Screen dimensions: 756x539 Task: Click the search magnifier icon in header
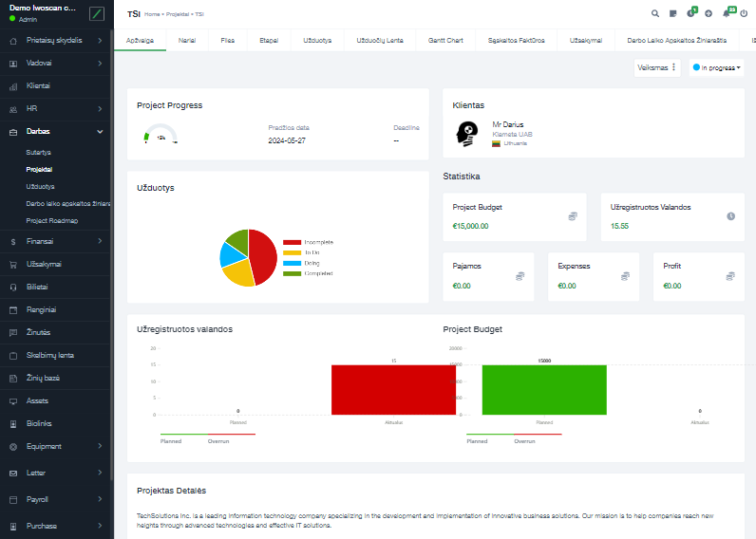pos(655,14)
